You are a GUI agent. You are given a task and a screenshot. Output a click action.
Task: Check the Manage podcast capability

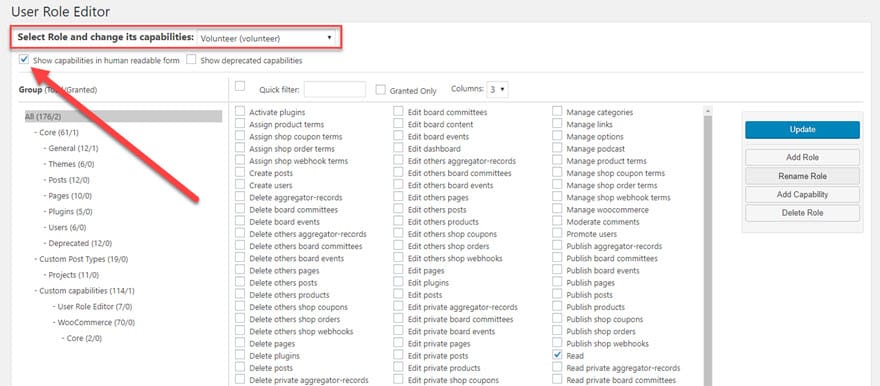coord(557,148)
